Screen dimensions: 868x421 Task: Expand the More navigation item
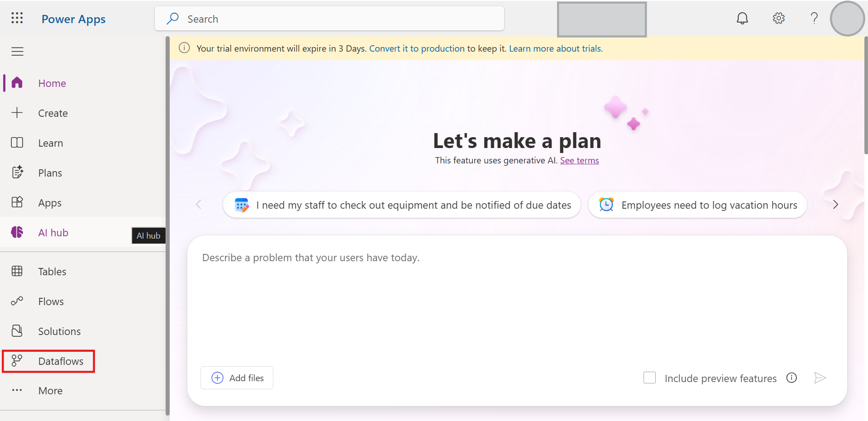pos(50,391)
